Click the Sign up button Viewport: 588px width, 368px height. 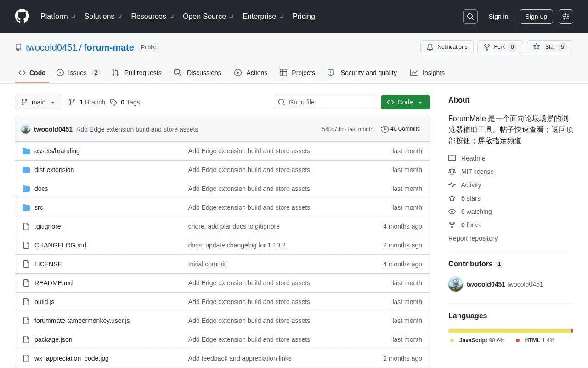pyautogui.click(x=536, y=17)
